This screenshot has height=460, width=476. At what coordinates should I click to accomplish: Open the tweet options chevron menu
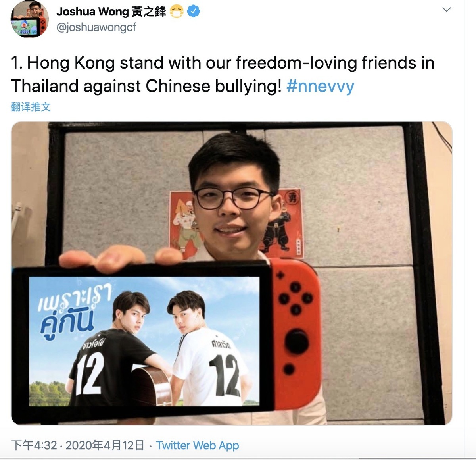tap(447, 10)
